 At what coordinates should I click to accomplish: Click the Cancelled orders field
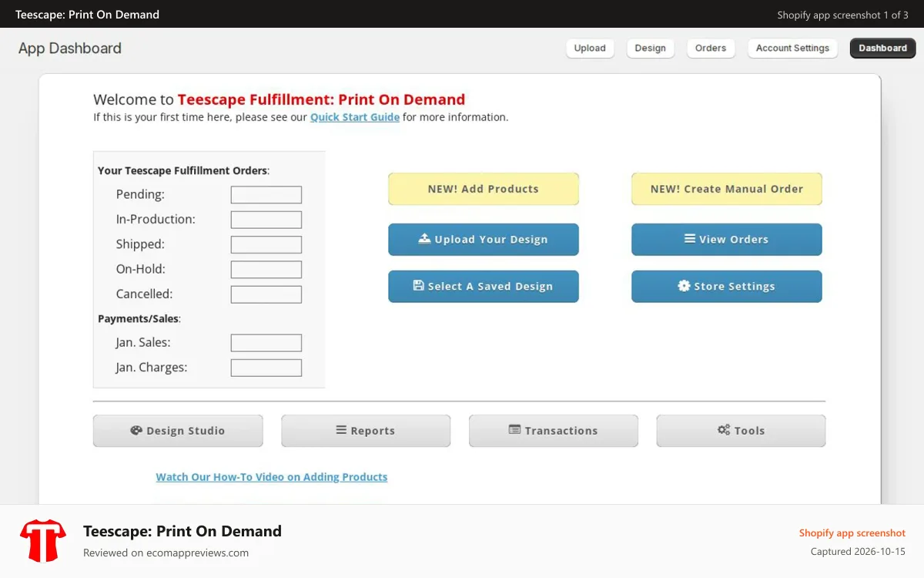(x=266, y=294)
